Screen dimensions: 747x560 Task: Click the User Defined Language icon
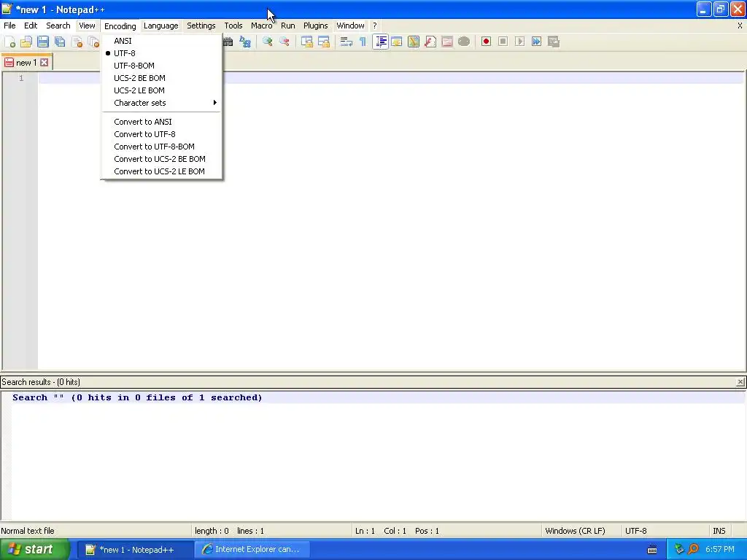pyautogui.click(x=397, y=42)
